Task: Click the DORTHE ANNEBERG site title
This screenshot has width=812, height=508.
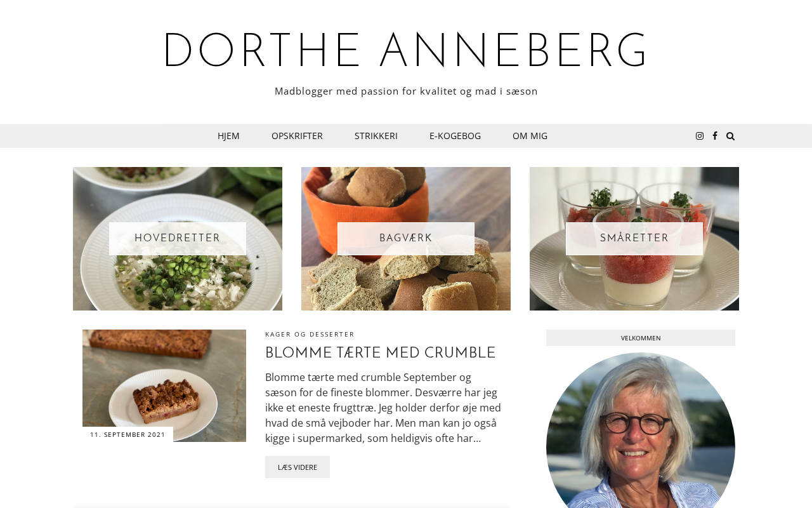Action: click(406, 52)
